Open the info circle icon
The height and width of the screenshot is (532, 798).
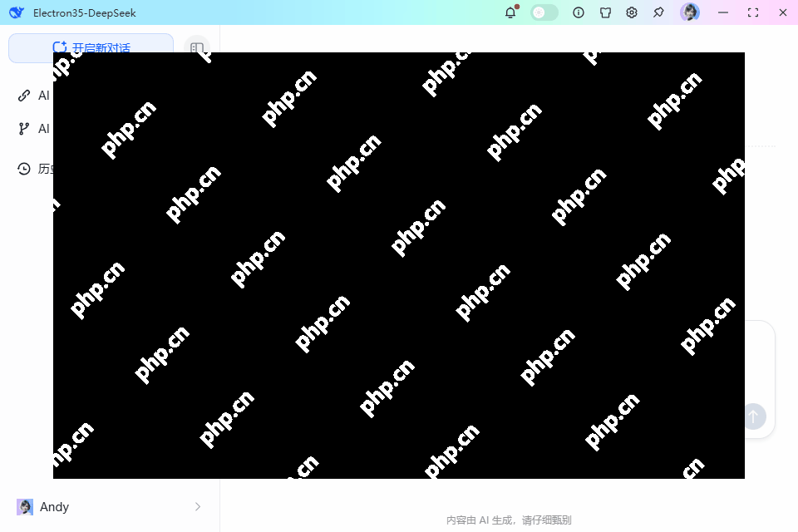click(579, 12)
